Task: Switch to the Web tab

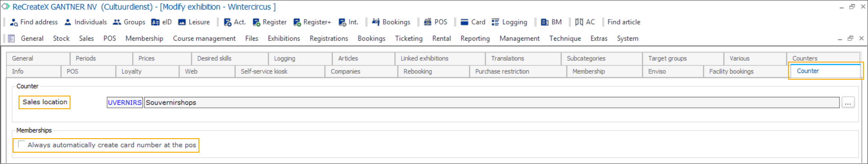Action: [x=207, y=72]
